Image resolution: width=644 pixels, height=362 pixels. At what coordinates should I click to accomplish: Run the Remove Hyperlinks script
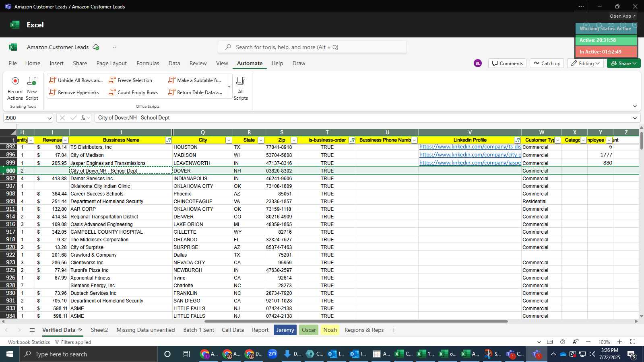click(x=74, y=93)
